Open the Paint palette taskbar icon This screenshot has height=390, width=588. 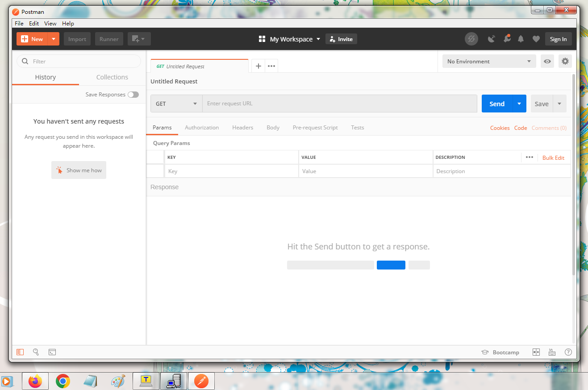click(x=118, y=382)
